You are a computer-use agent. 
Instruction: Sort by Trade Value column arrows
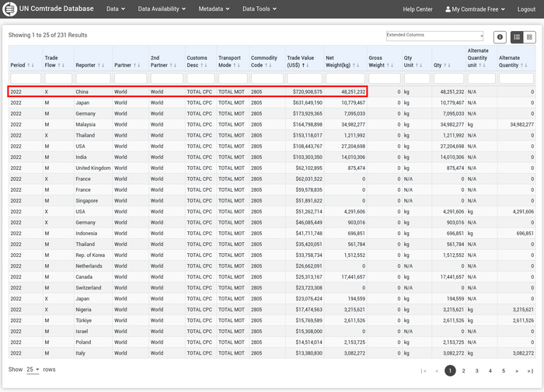click(305, 65)
